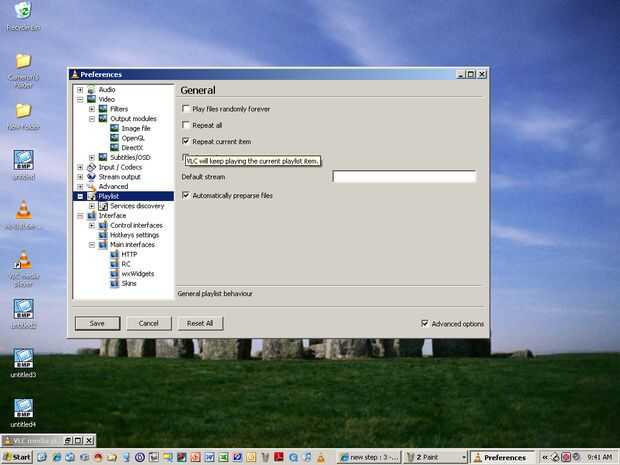This screenshot has width=620, height=465.
Task: Select the DirectX tree item
Action: [x=132, y=147]
